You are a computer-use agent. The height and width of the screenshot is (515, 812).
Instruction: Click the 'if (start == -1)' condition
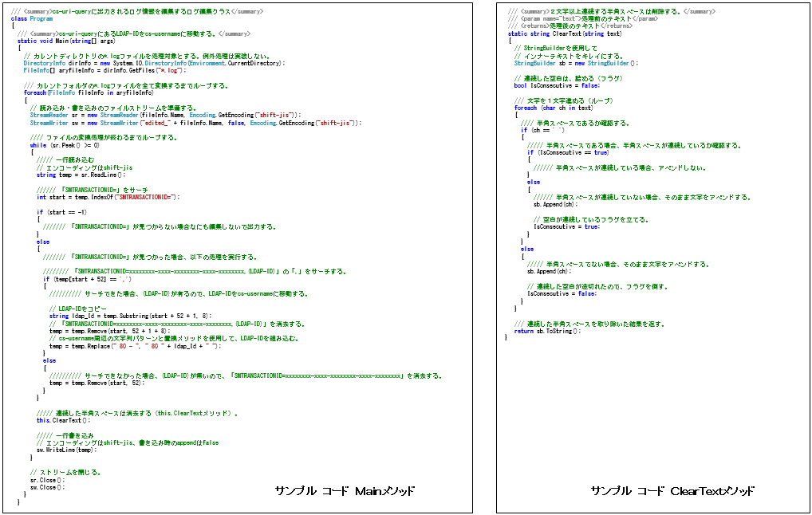(65, 212)
